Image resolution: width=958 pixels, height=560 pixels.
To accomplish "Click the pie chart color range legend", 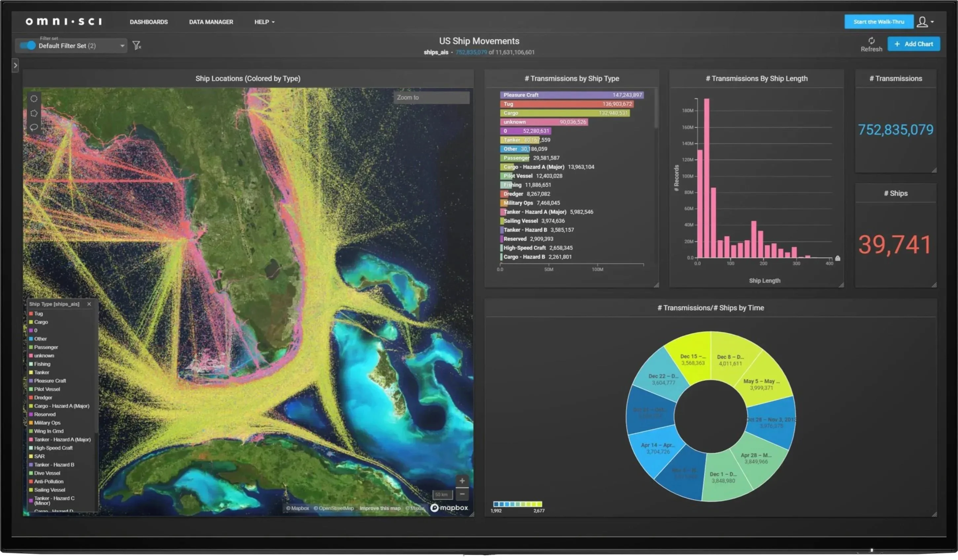I will coord(517,504).
